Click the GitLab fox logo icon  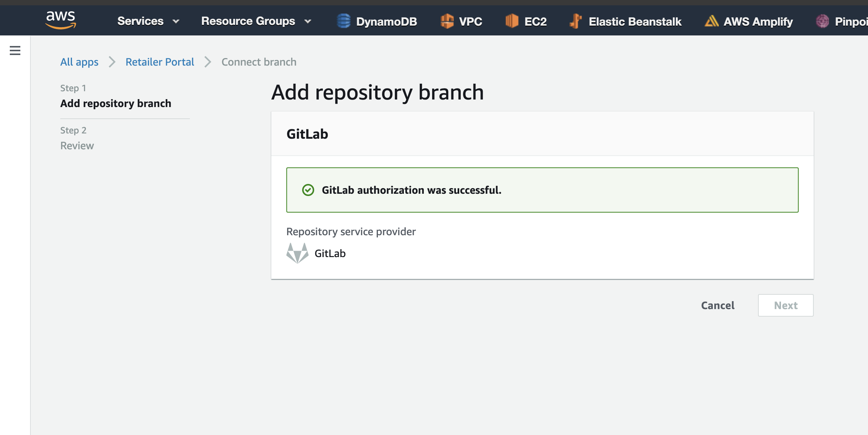click(x=297, y=253)
